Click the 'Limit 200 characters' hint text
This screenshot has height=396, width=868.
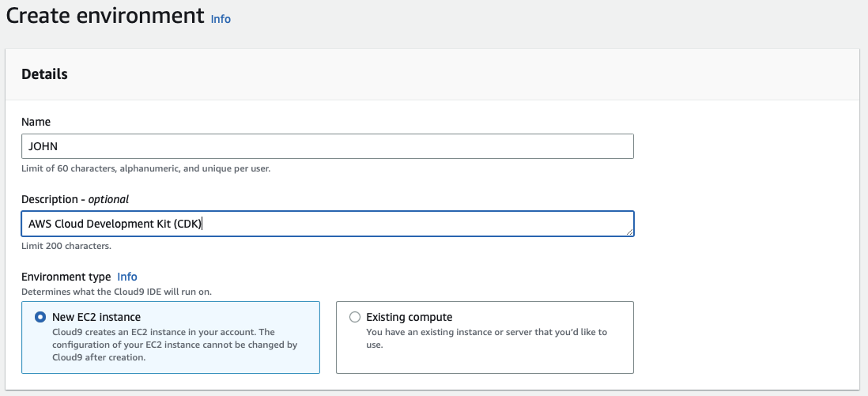pyautogui.click(x=66, y=246)
